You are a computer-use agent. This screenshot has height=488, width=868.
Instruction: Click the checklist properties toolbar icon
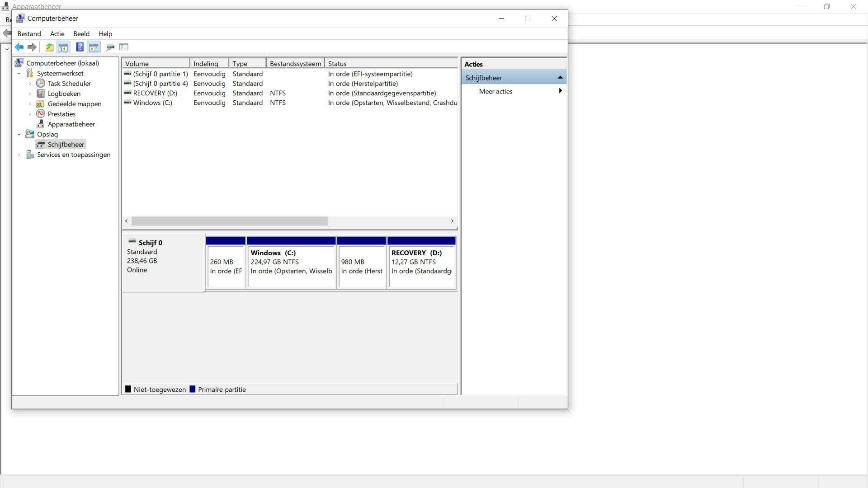point(124,47)
